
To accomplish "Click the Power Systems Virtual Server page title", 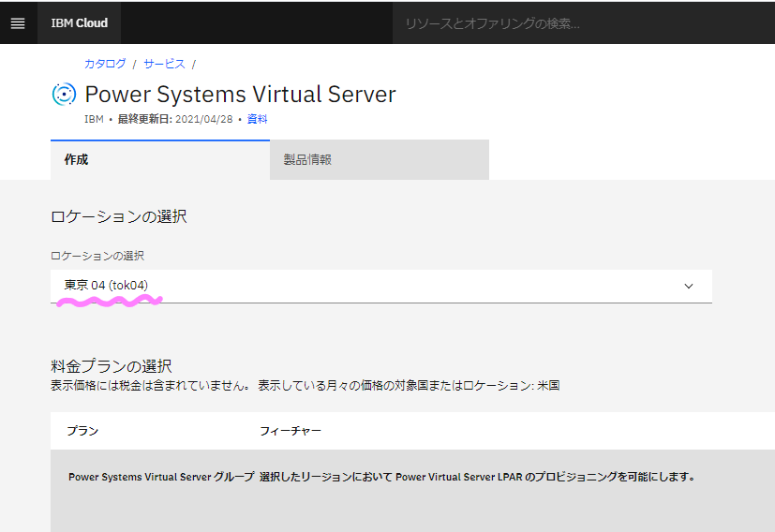I will 240,95.
